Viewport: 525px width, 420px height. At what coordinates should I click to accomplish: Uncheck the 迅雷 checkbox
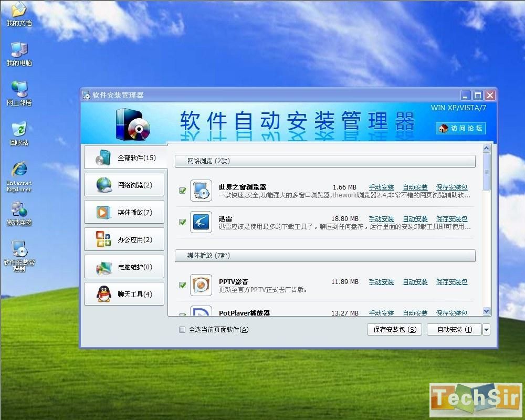coord(183,222)
